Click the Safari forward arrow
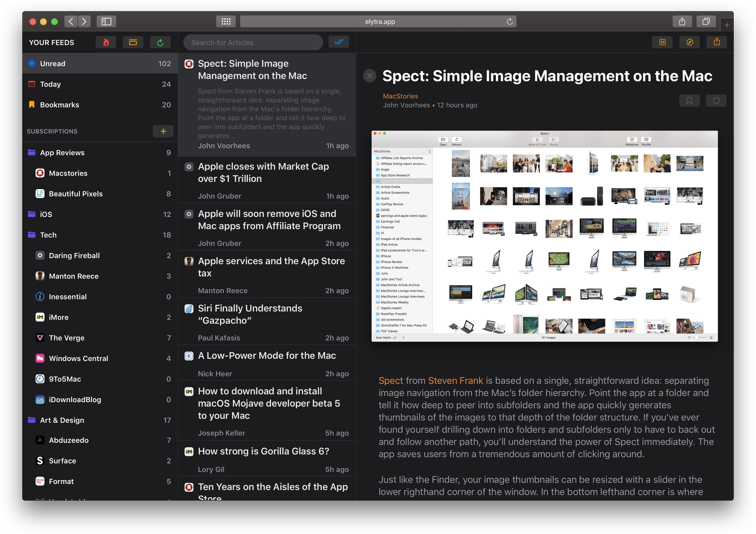 click(x=84, y=21)
